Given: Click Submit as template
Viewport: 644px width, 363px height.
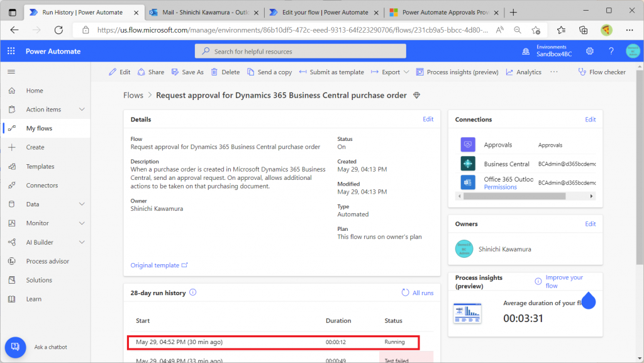Looking at the screenshot, I should coord(331,72).
